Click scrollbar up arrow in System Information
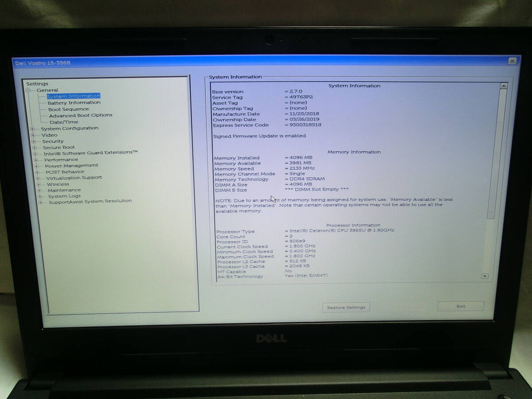This screenshot has width=532, height=399. click(x=503, y=86)
